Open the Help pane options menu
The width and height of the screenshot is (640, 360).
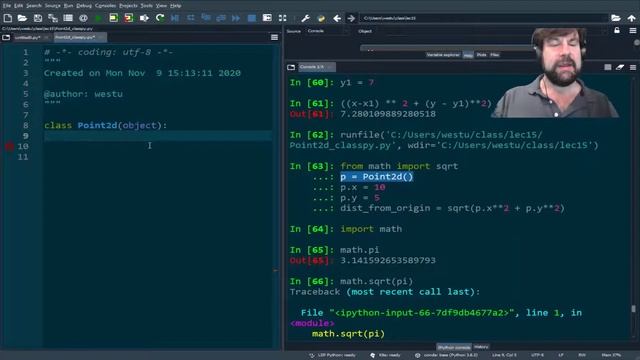point(633,31)
